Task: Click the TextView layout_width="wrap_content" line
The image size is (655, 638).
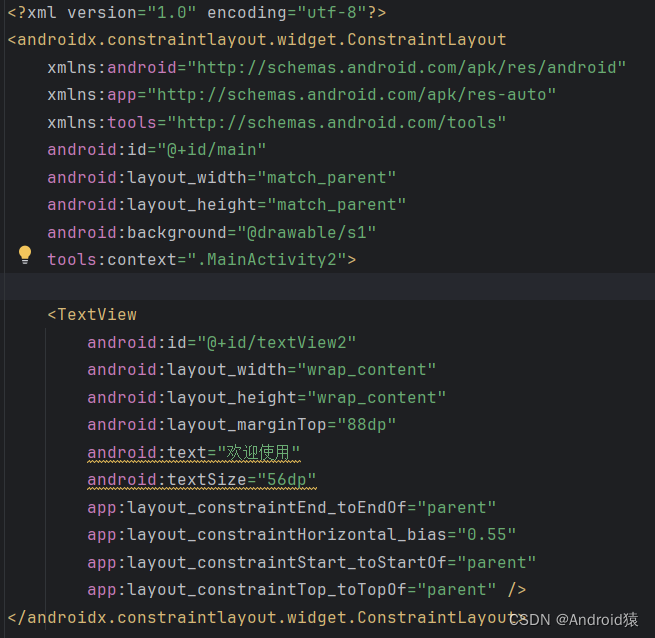Action: coord(261,370)
